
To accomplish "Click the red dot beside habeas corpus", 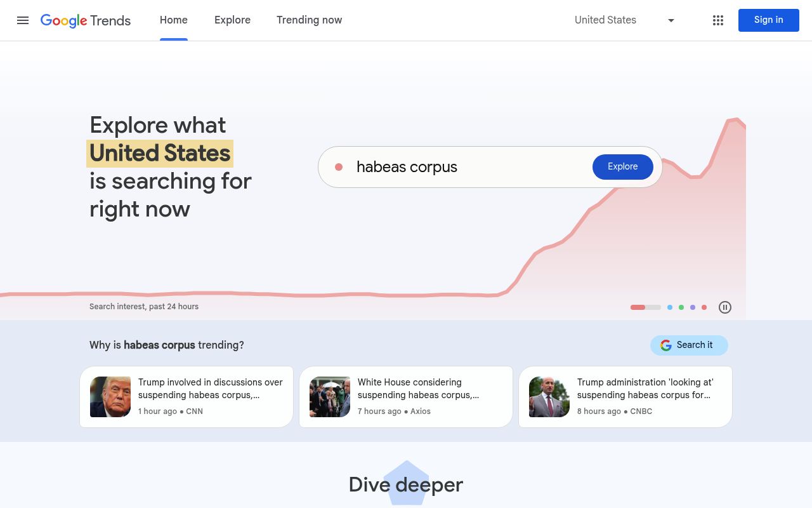I will [x=339, y=167].
